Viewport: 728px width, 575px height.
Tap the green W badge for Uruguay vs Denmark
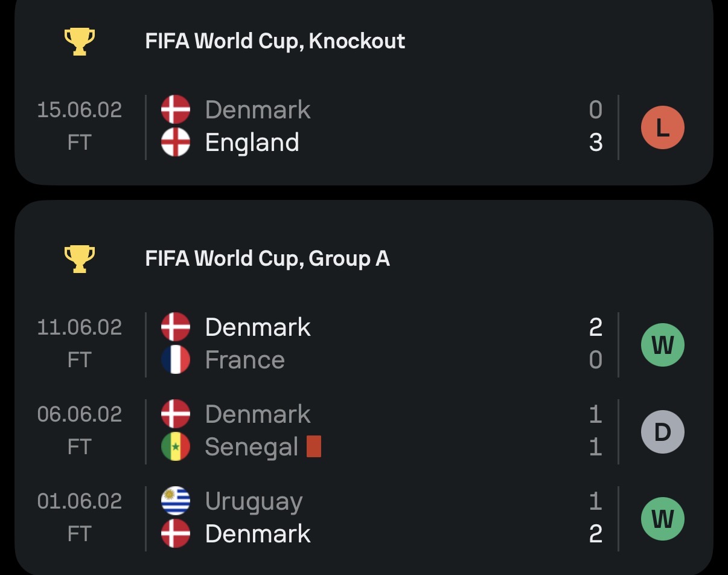coord(662,518)
